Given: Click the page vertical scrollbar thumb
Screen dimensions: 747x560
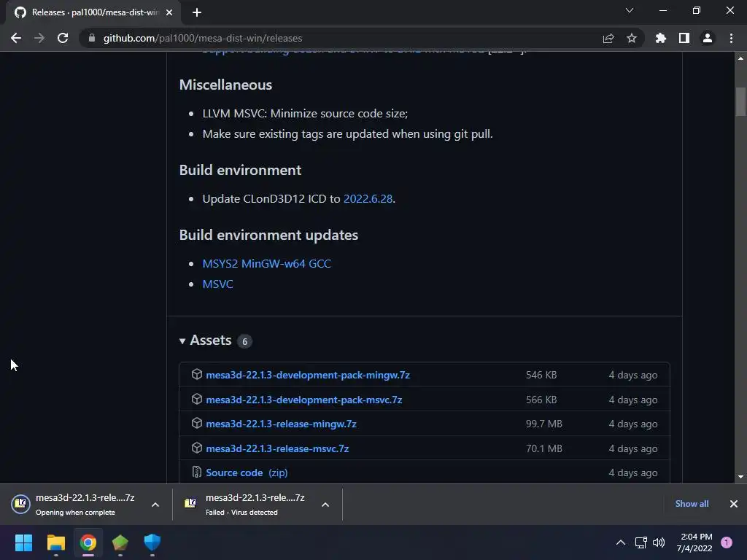Looking at the screenshot, I should pyautogui.click(x=741, y=101).
